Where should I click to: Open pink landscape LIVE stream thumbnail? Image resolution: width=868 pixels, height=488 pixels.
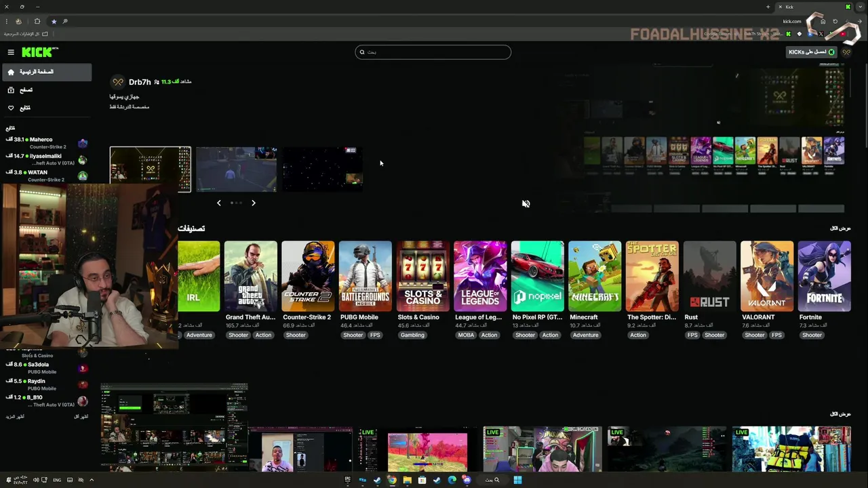pos(418,449)
